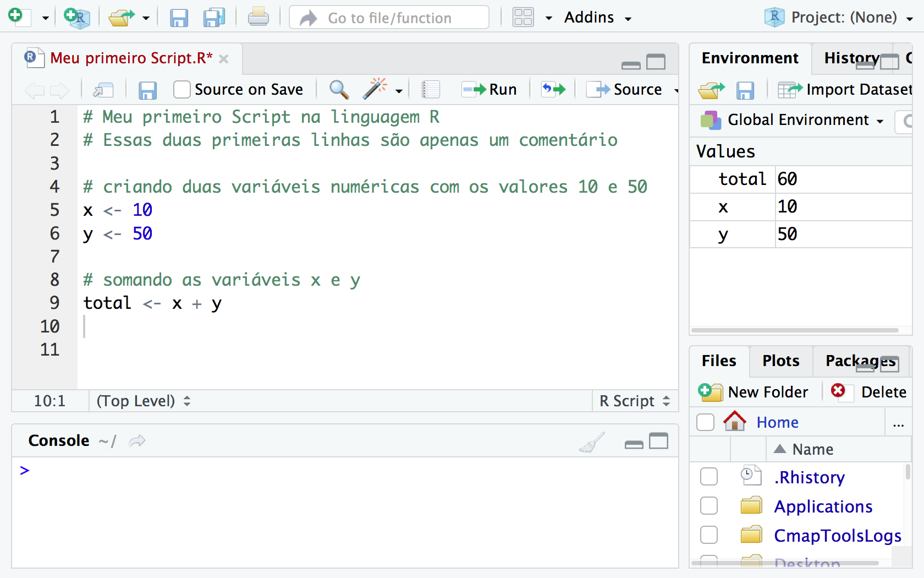Clear the console with the broom icon
924x578 pixels.
[x=592, y=442]
